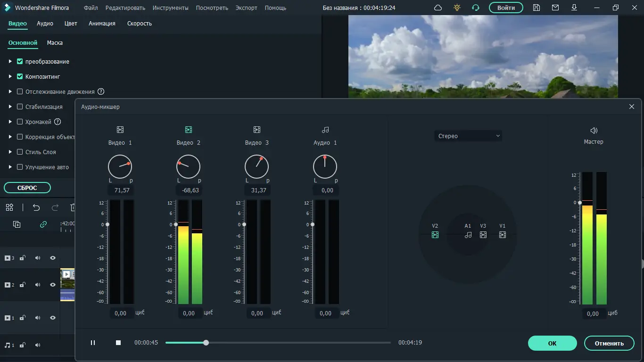Screen dimensions: 644x362
Task: Click the Video 1 channel icon in mixer
Action: point(120,130)
